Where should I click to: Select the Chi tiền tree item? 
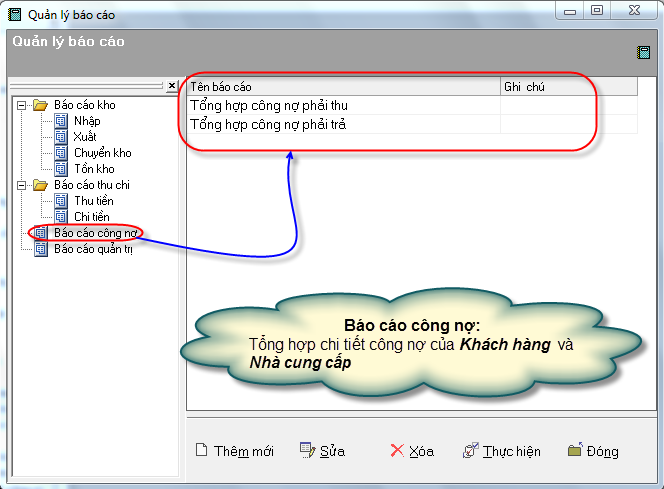click(x=92, y=217)
